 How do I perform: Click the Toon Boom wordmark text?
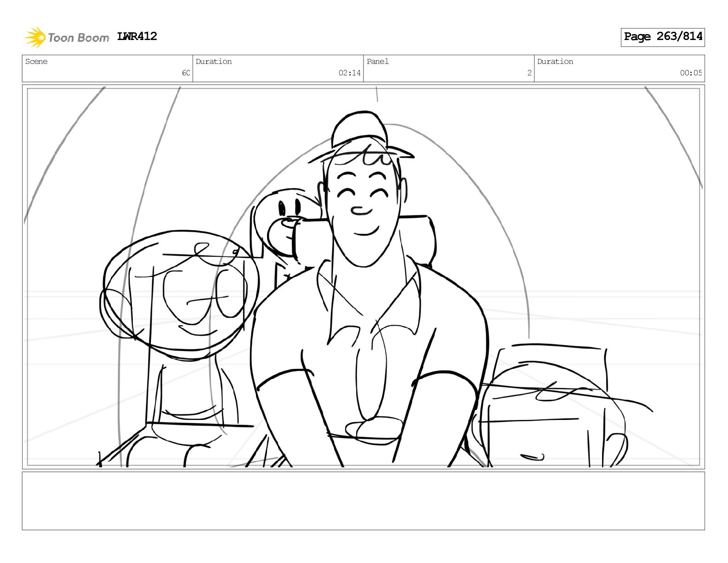click(79, 38)
